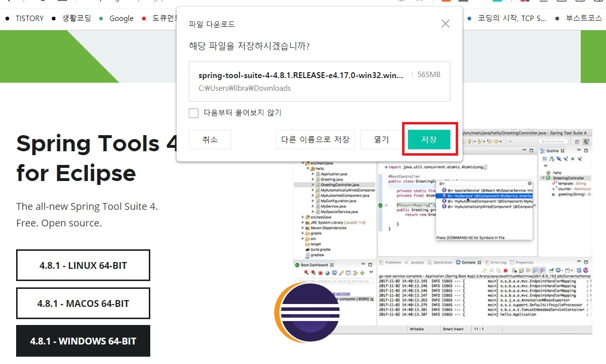606x364 pixels.
Task: Open the TISTORY bookmark
Action: point(24,18)
